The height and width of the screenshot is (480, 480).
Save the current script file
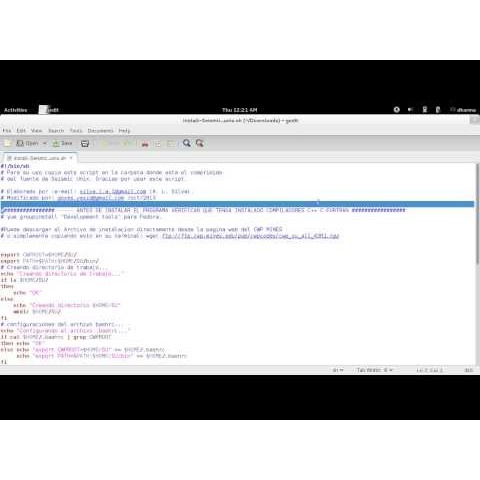pos(62,143)
